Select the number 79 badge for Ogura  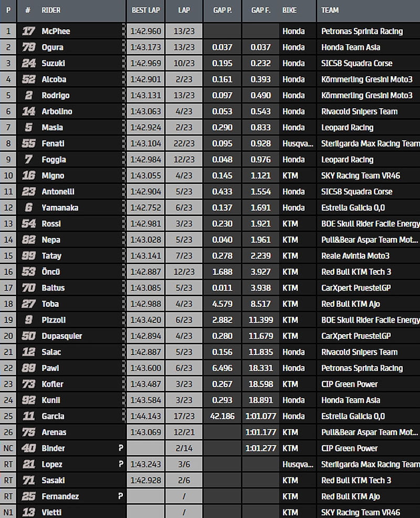click(x=28, y=47)
